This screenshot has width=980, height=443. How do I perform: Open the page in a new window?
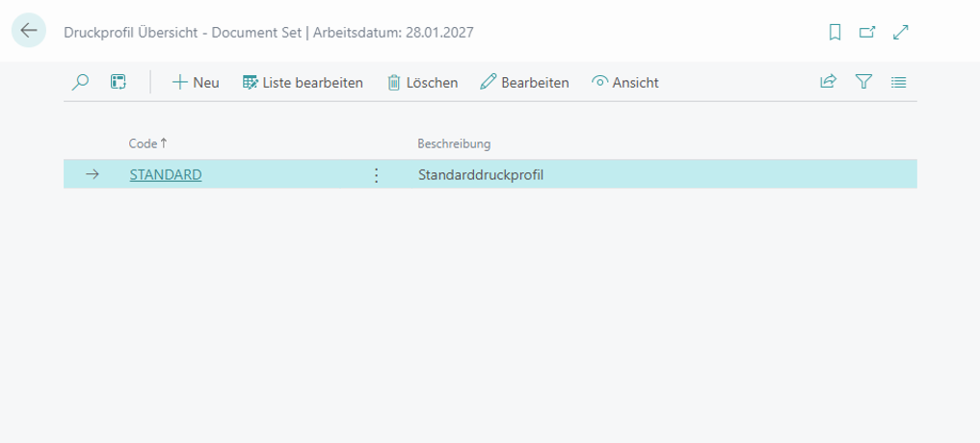point(867,32)
